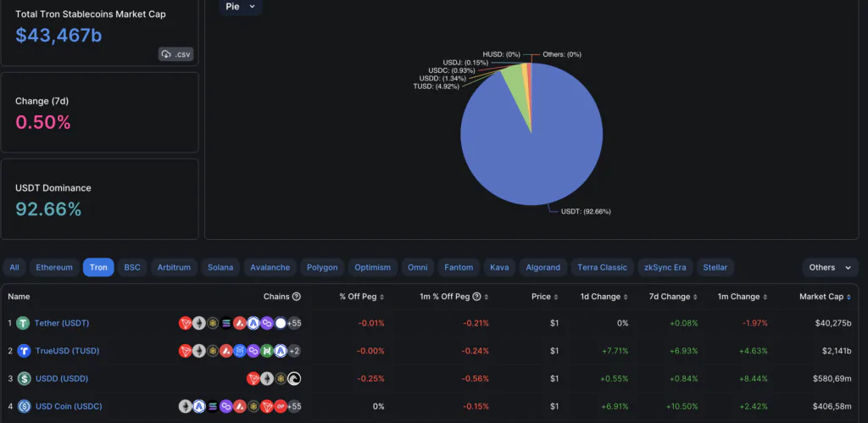Select the Tron tab
The image size is (868, 423).
pos(98,267)
